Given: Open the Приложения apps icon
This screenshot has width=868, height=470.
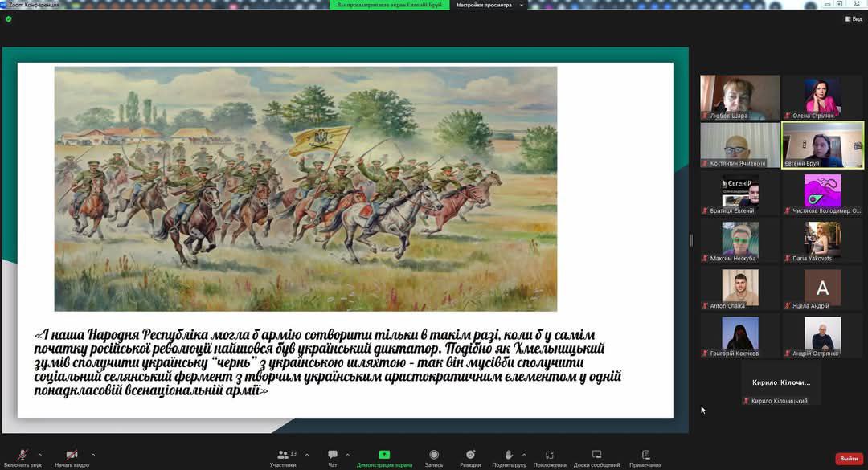Looking at the screenshot, I should pos(550,455).
